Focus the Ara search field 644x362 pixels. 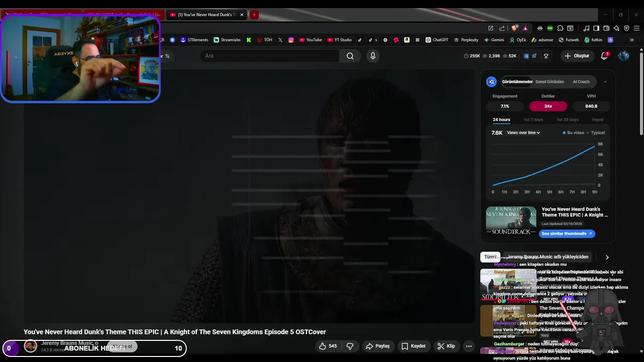coord(270,56)
